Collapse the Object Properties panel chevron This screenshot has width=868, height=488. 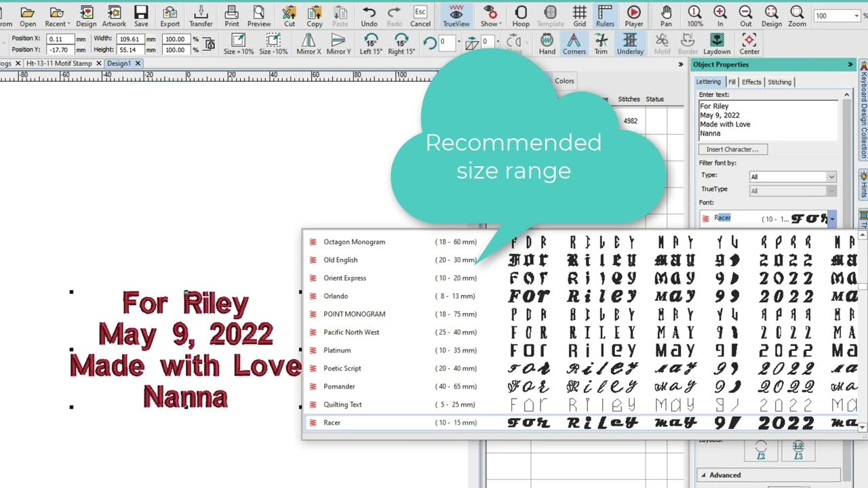pos(850,65)
